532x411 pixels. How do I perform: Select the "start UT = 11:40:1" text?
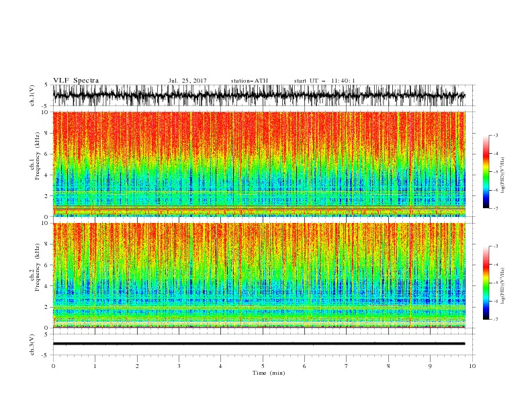tap(324, 81)
